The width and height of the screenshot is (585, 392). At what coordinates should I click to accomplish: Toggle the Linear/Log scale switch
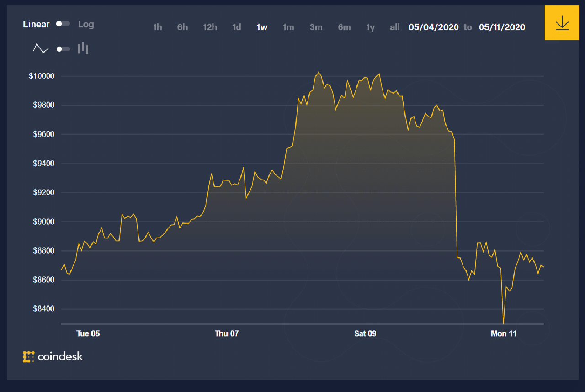coord(63,24)
